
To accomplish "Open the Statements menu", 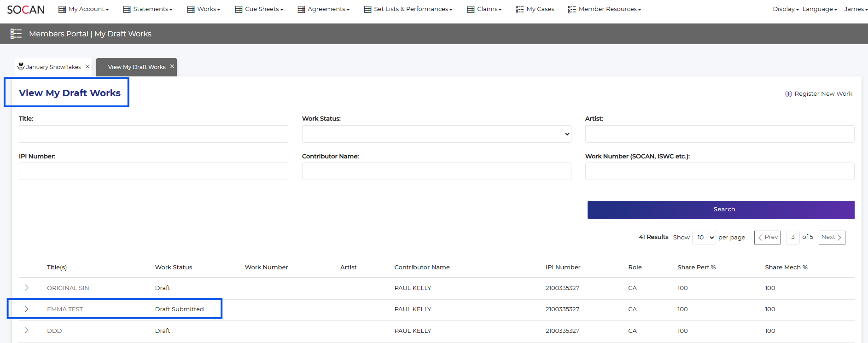I will point(148,9).
